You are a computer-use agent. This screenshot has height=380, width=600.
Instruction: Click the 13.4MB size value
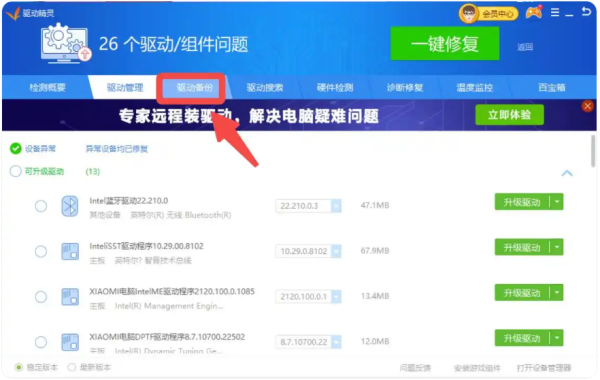coord(375,296)
